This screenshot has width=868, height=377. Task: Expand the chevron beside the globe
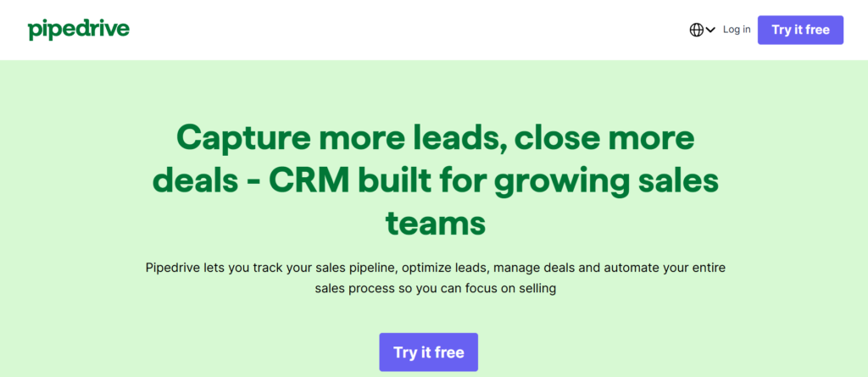(710, 30)
